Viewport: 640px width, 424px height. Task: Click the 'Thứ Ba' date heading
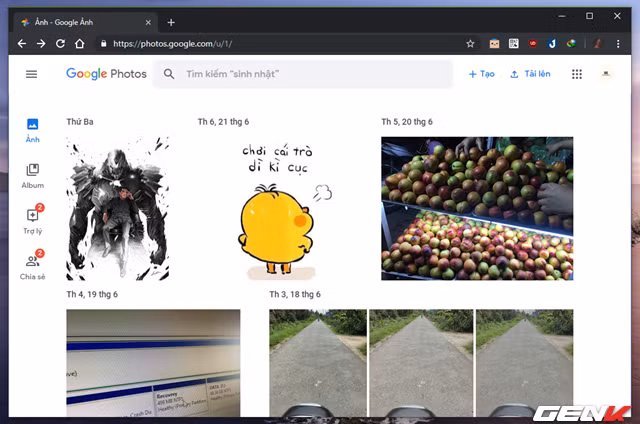(x=80, y=122)
